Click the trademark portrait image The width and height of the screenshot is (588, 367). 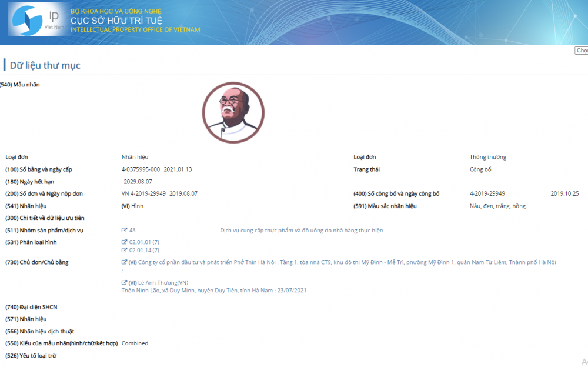point(233,112)
